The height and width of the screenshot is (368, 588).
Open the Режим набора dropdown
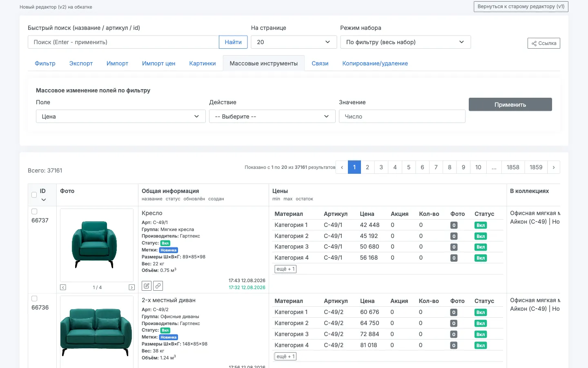click(405, 42)
